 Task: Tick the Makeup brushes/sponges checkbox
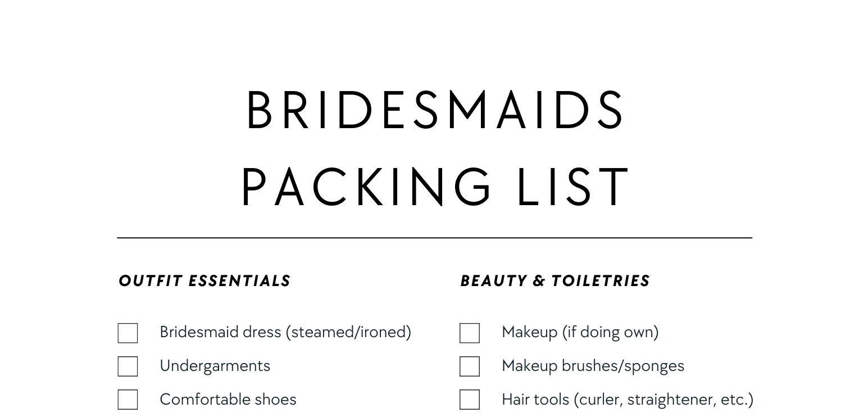(470, 366)
